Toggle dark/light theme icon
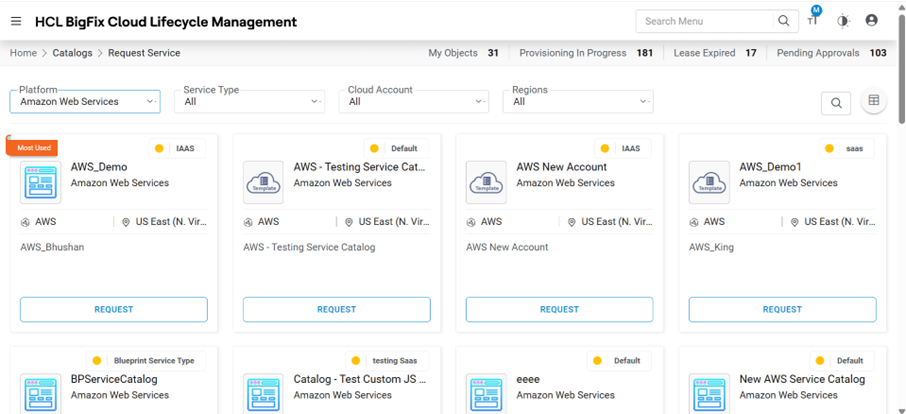The image size is (906, 414). pos(843,21)
